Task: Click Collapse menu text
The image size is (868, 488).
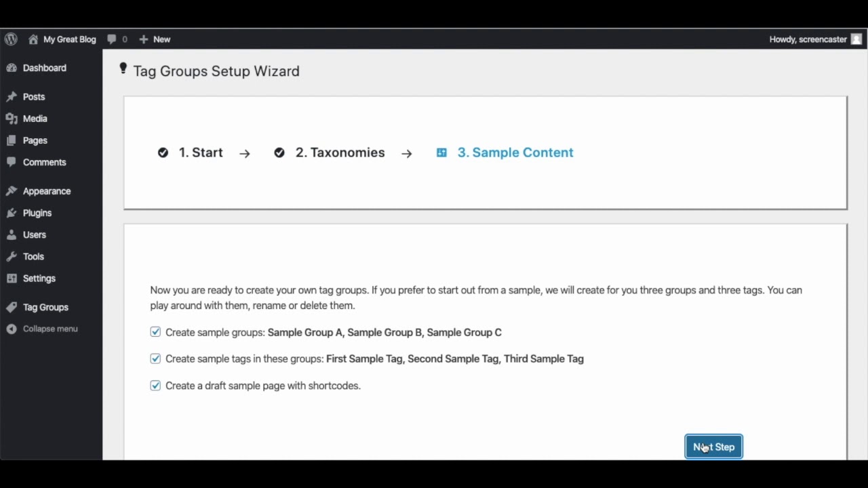Action: pyautogui.click(x=50, y=329)
